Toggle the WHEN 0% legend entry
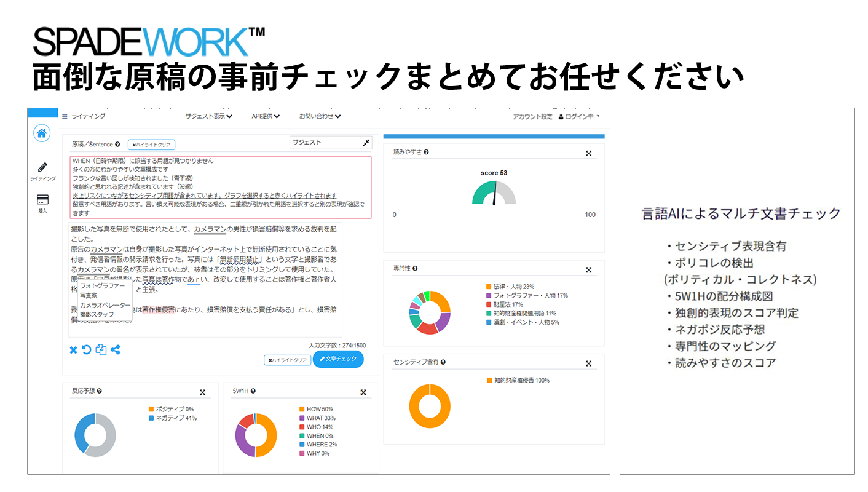 click(315, 436)
